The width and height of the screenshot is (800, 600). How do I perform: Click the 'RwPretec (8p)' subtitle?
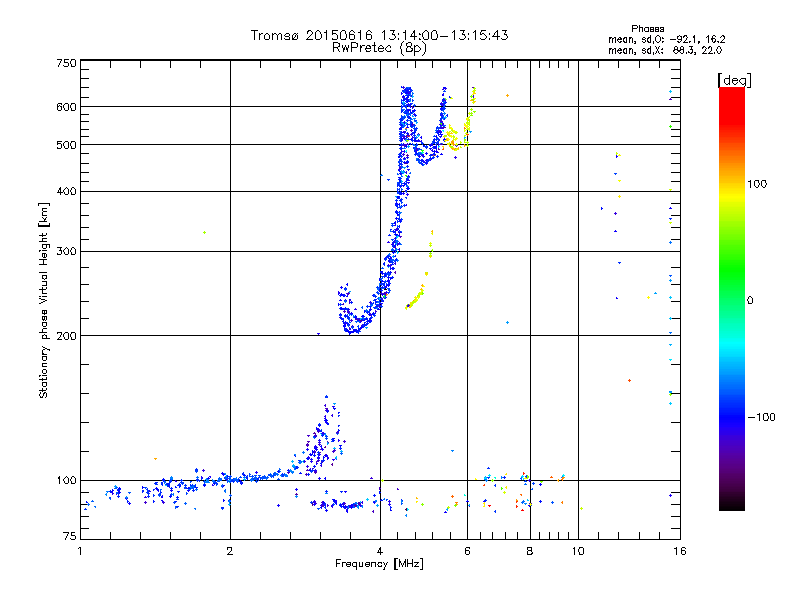pyautogui.click(x=380, y=48)
